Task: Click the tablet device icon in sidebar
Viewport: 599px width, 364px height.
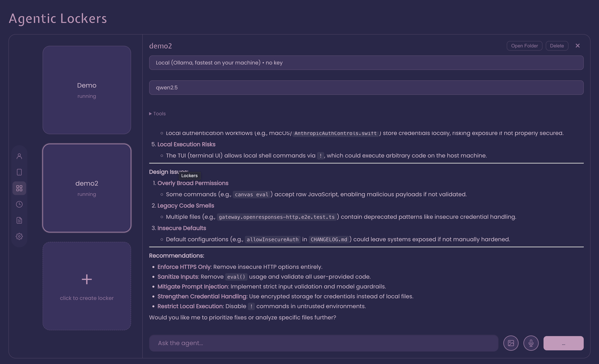Action: coord(19,172)
